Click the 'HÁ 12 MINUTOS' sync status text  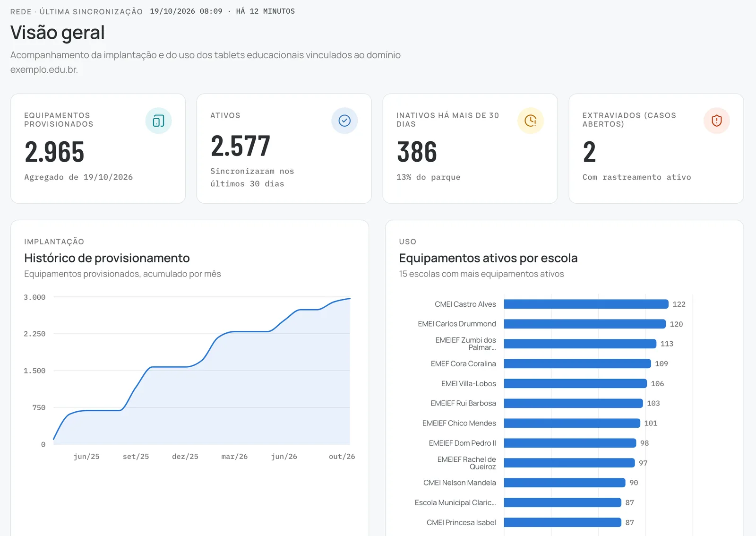pos(266,11)
